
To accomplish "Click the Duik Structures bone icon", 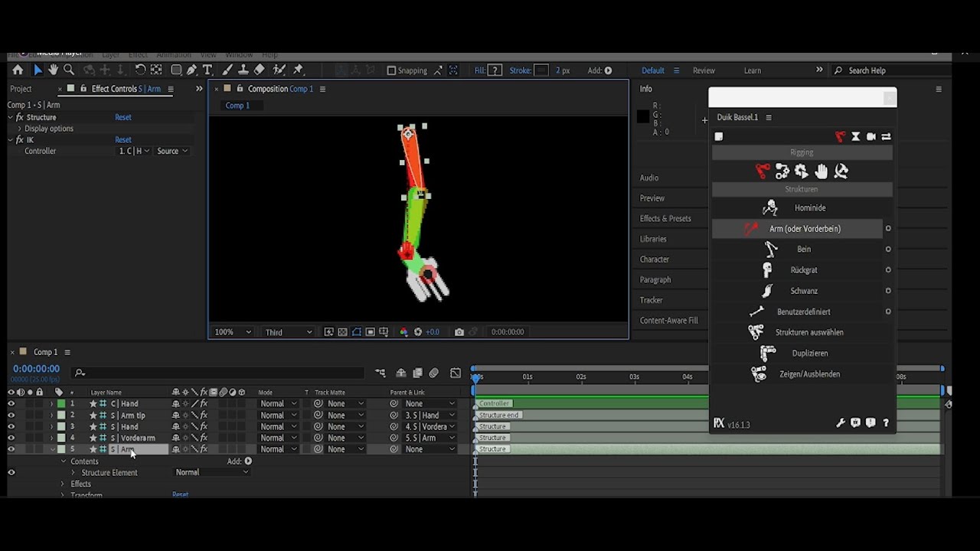I will (x=763, y=171).
